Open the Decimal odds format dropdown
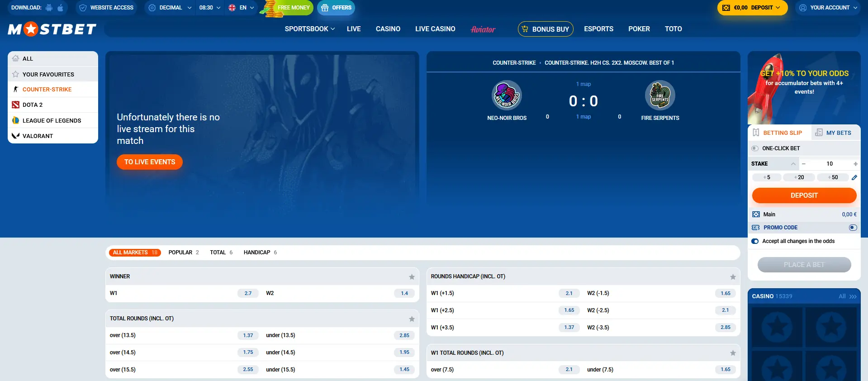This screenshot has width=868, height=381. click(170, 8)
